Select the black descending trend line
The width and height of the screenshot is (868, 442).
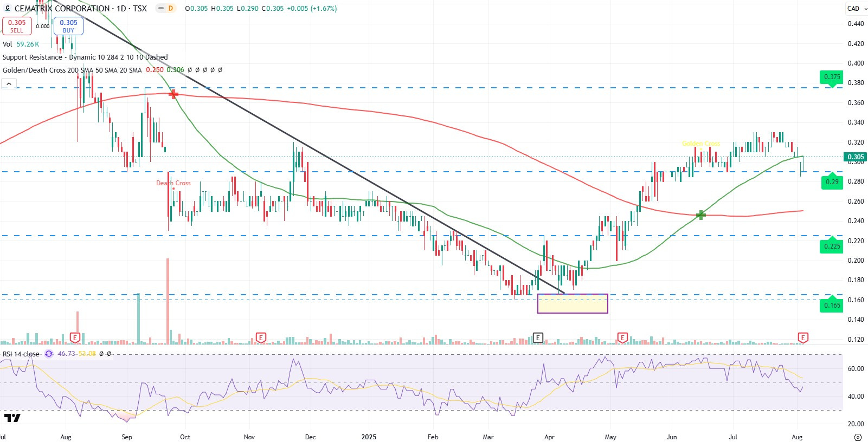coord(309,147)
